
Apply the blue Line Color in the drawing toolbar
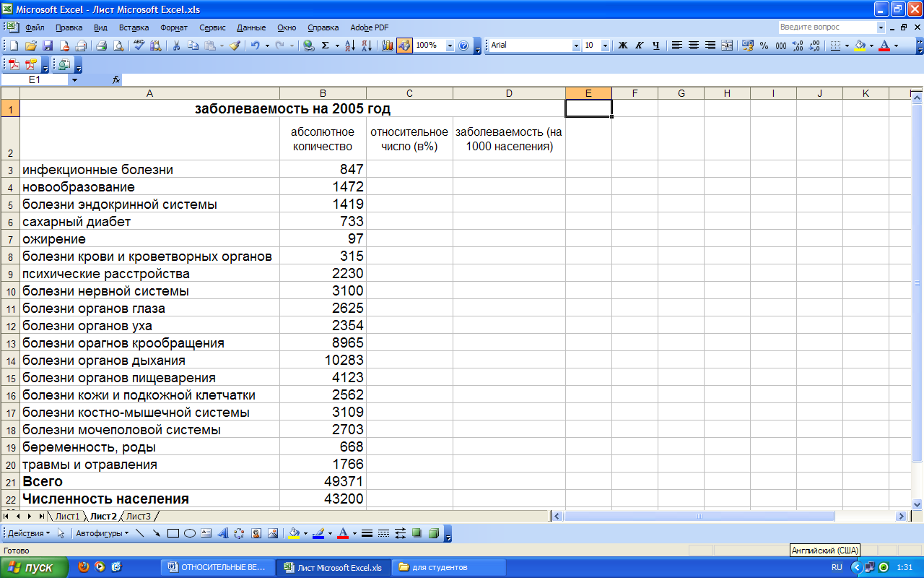[318, 533]
